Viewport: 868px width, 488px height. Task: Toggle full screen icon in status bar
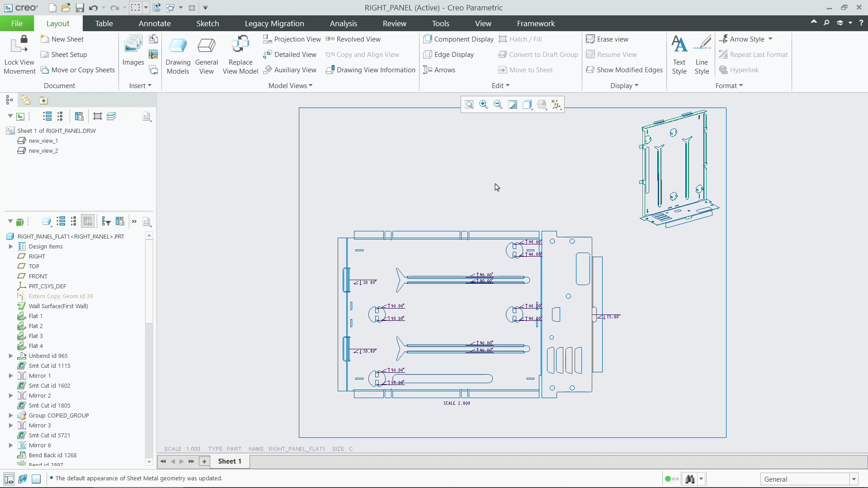[37, 479]
